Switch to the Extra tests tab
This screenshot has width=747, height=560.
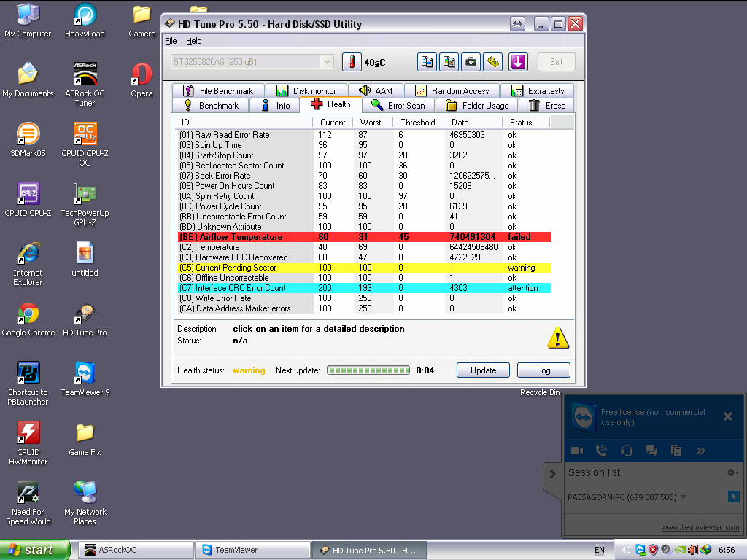pos(538,91)
